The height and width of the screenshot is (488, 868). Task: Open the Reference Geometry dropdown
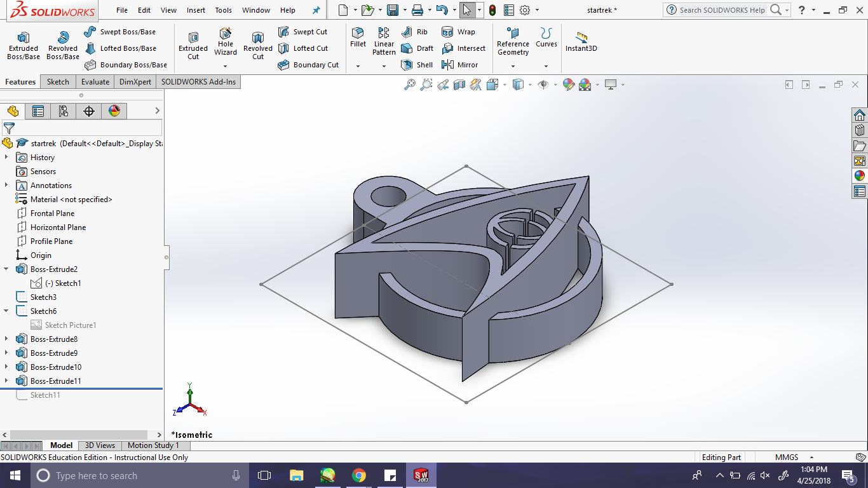(x=513, y=66)
